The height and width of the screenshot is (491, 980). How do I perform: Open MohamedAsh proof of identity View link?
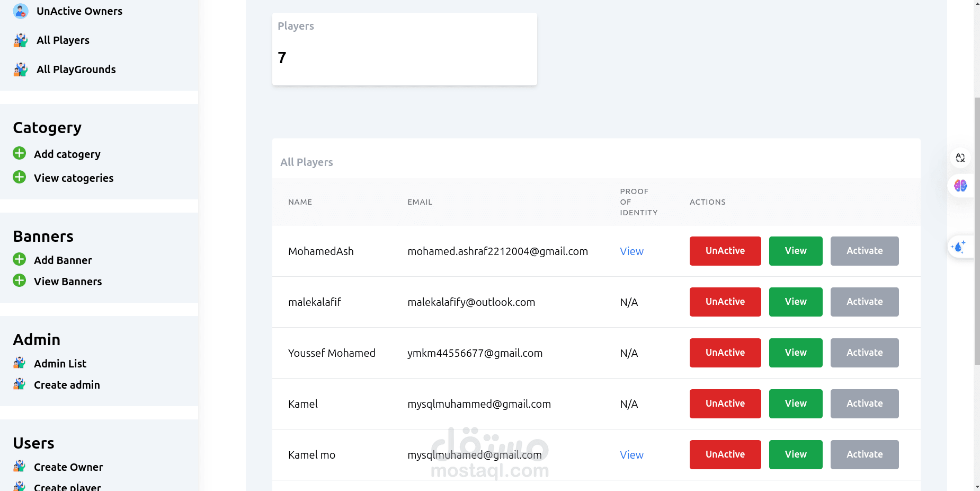(631, 251)
